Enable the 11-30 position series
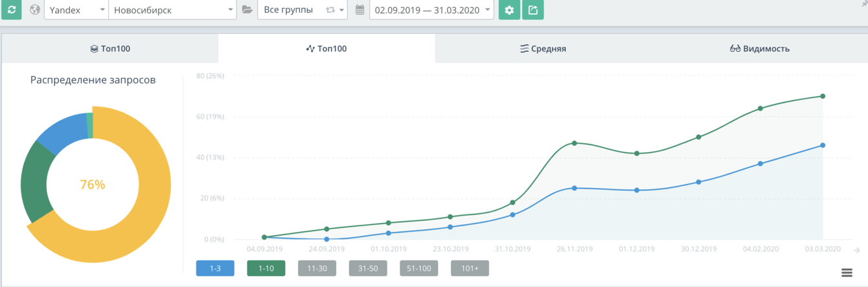 coord(317,268)
